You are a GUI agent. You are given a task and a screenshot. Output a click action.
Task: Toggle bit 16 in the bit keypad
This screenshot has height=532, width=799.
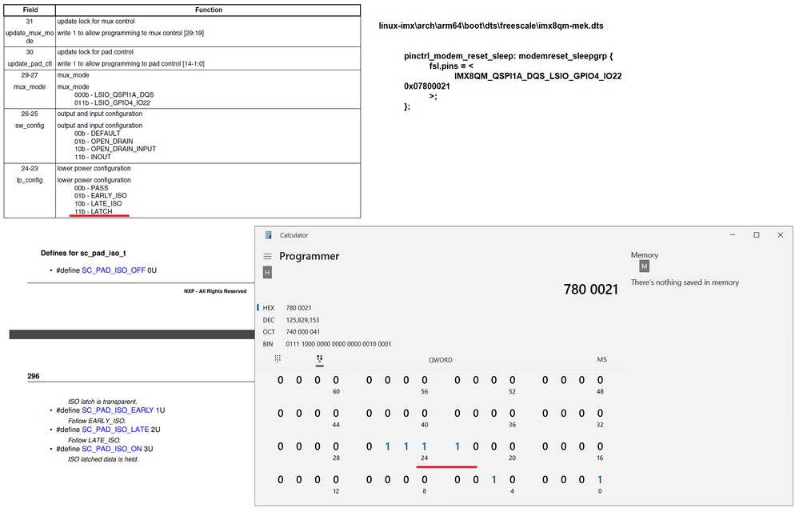pyautogui.click(x=600, y=446)
